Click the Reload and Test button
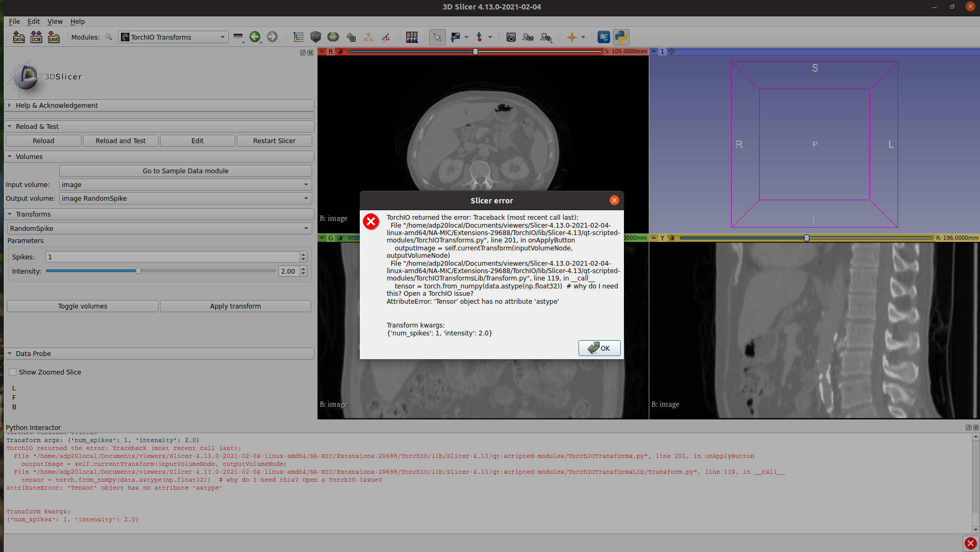The image size is (980, 552). 120,141
